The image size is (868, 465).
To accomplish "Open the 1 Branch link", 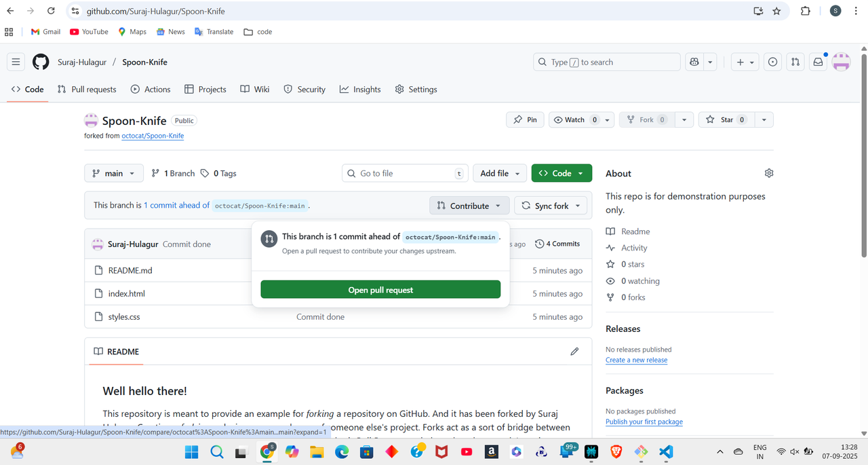I will 173,173.
